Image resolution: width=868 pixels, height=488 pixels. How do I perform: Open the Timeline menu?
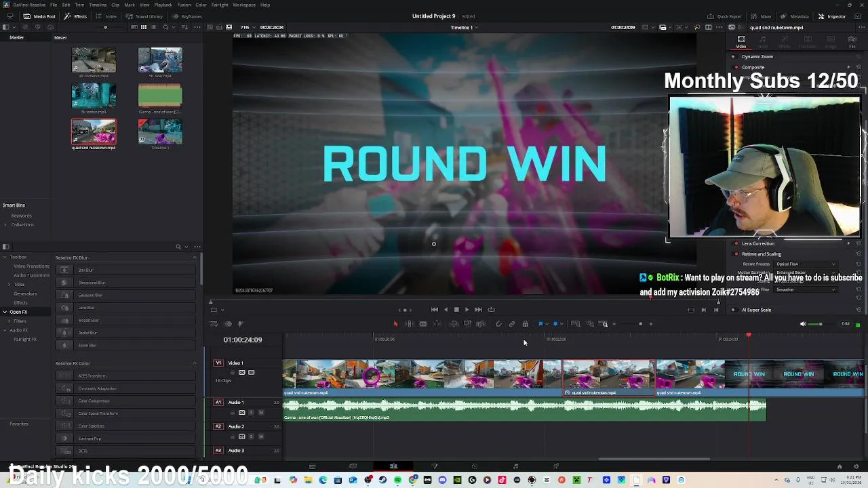tap(98, 5)
